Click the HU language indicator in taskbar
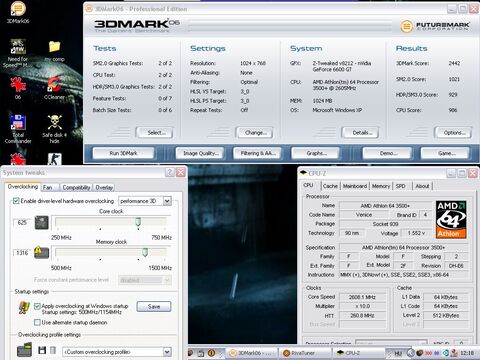This screenshot has height=360, width=480. pos(398,353)
